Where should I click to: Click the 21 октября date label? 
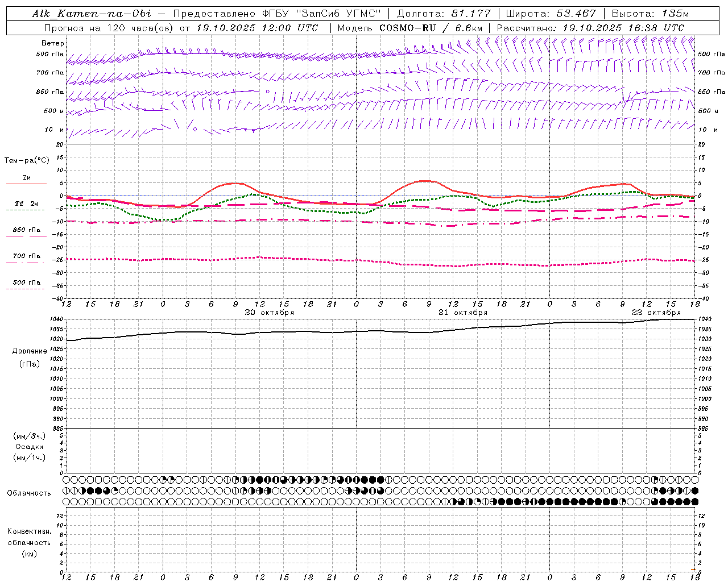click(463, 313)
